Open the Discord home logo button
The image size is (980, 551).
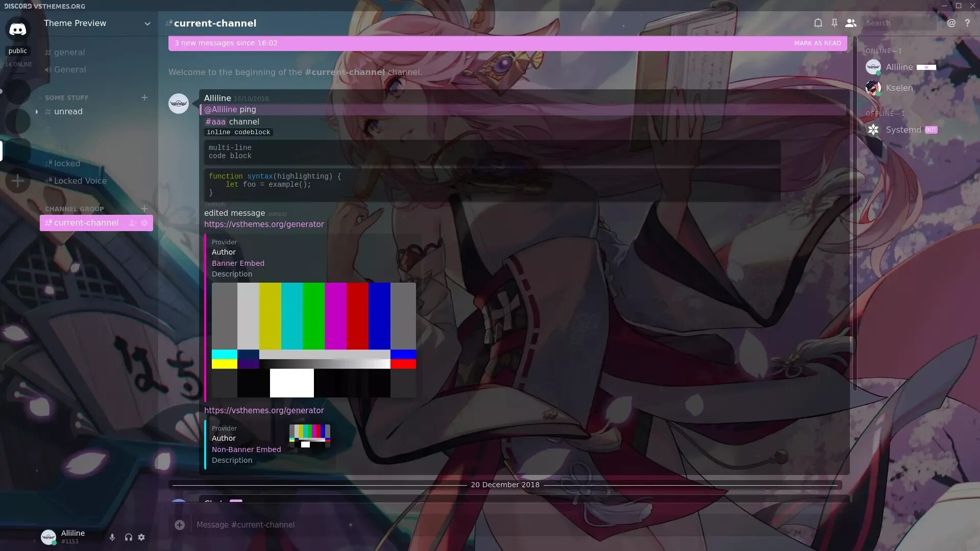pyautogui.click(x=18, y=29)
